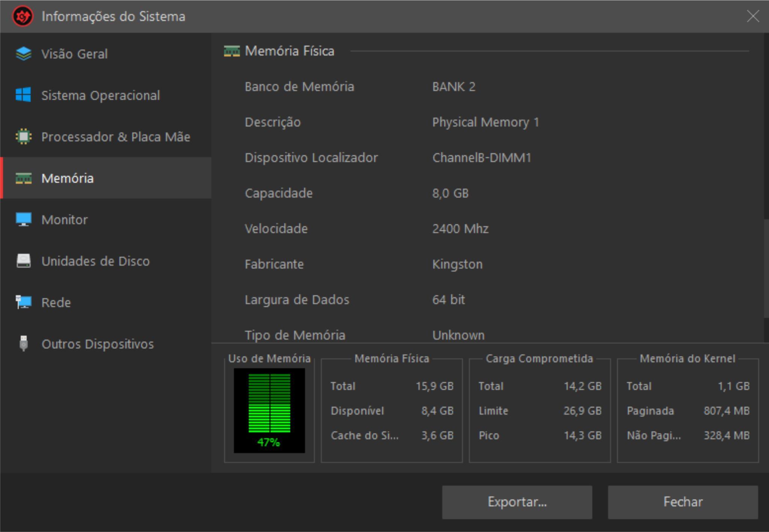Image resolution: width=769 pixels, height=532 pixels.
Task: Close the Informações do Sistema window
Action: coord(753,16)
